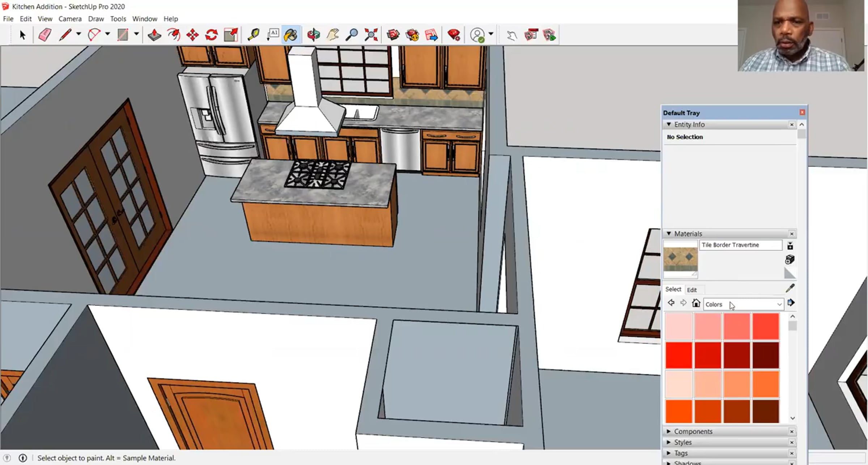This screenshot has height=465, width=868.
Task: Open the Colors library dropdown
Action: coord(779,304)
